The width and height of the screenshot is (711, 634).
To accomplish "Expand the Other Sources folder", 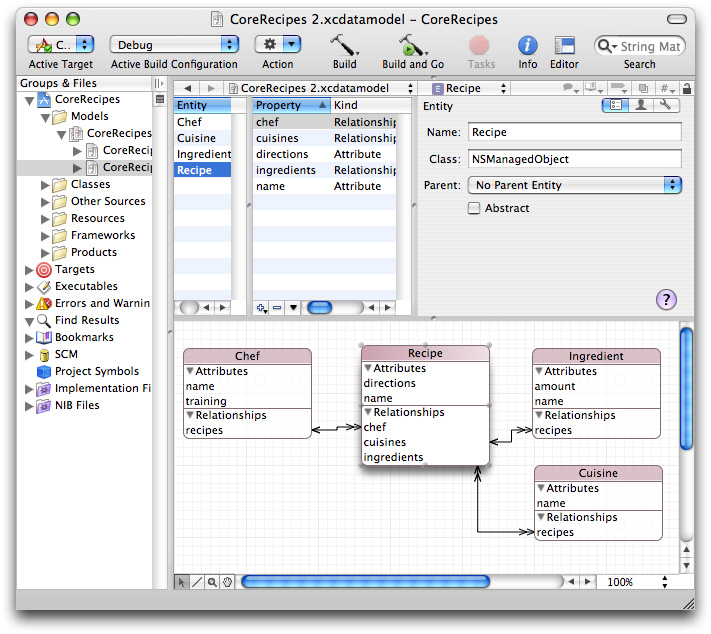I will [x=45, y=202].
